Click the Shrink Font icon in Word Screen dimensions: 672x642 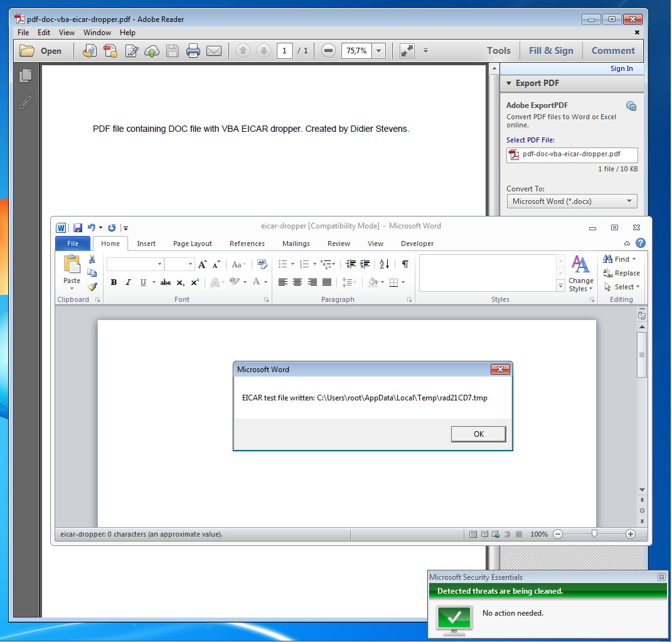[216, 264]
